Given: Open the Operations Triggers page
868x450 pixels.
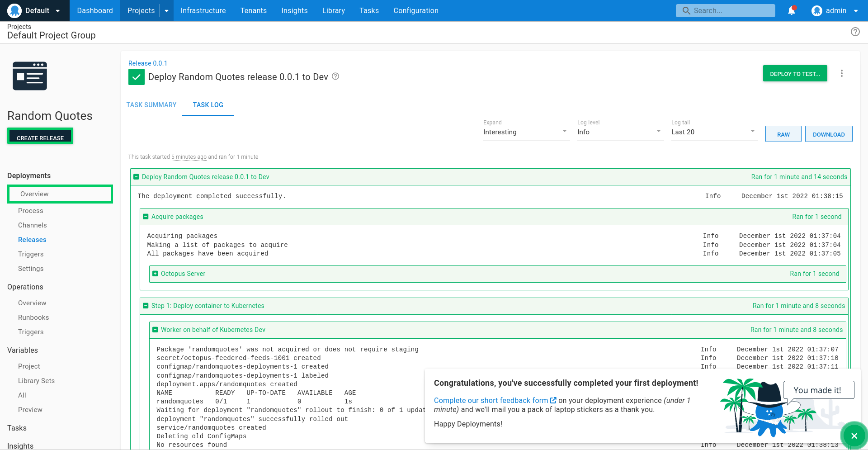Looking at the screenshot, I should point(31,332).
